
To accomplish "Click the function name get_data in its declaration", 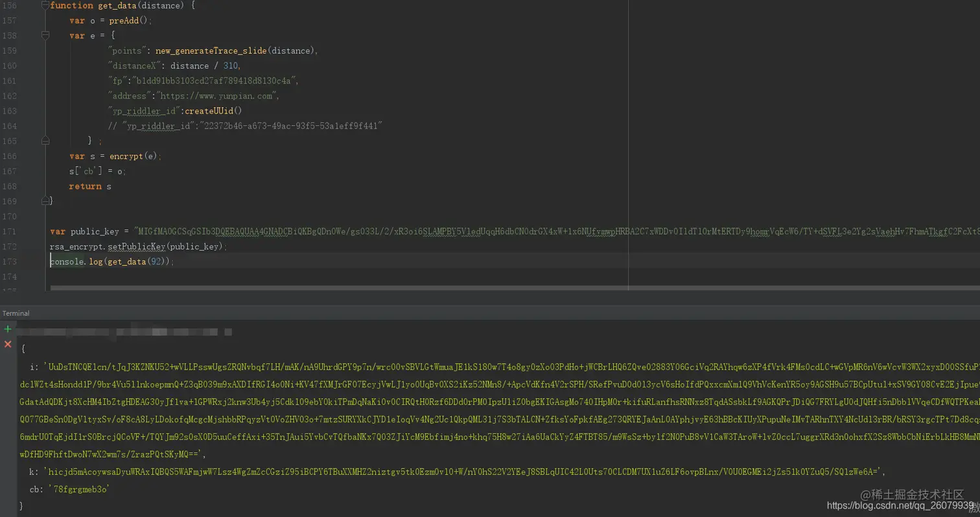I will (x=117, y=5).
